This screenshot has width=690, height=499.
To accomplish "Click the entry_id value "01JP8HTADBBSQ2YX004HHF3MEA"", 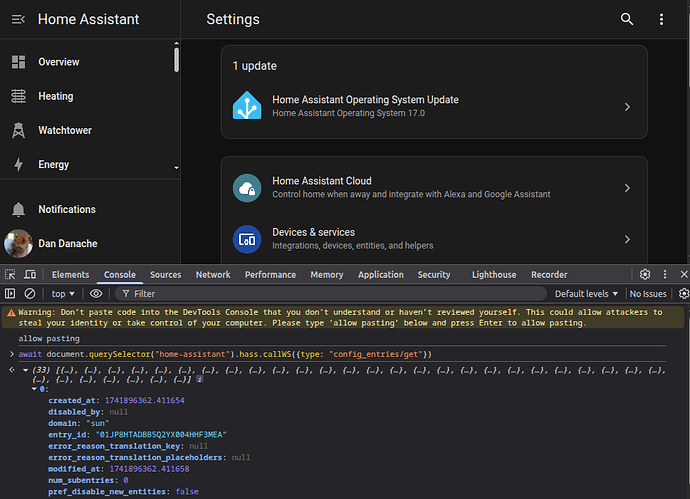I will [161, 434].
